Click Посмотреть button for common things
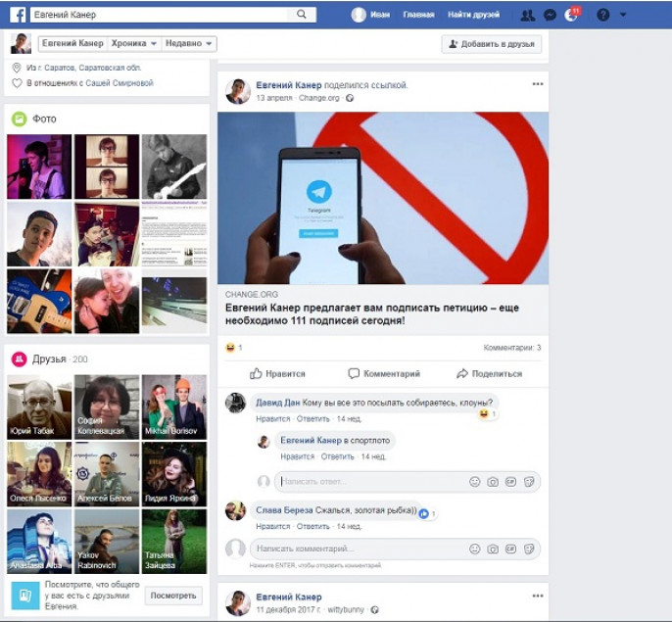The height and width of the screenshot is (622, 672). coord(173,596)
